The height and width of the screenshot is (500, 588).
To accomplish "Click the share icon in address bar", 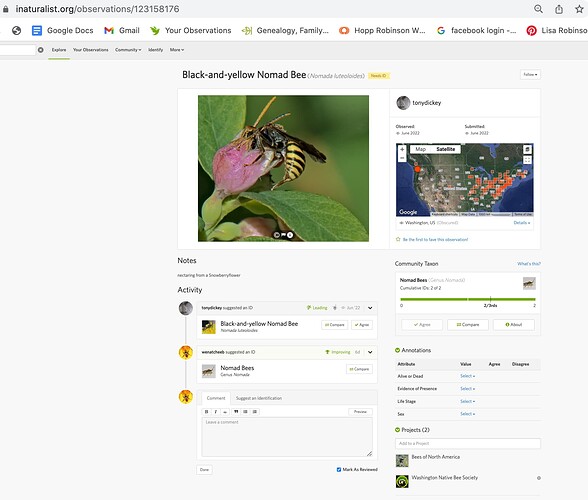I will [559, 9].
